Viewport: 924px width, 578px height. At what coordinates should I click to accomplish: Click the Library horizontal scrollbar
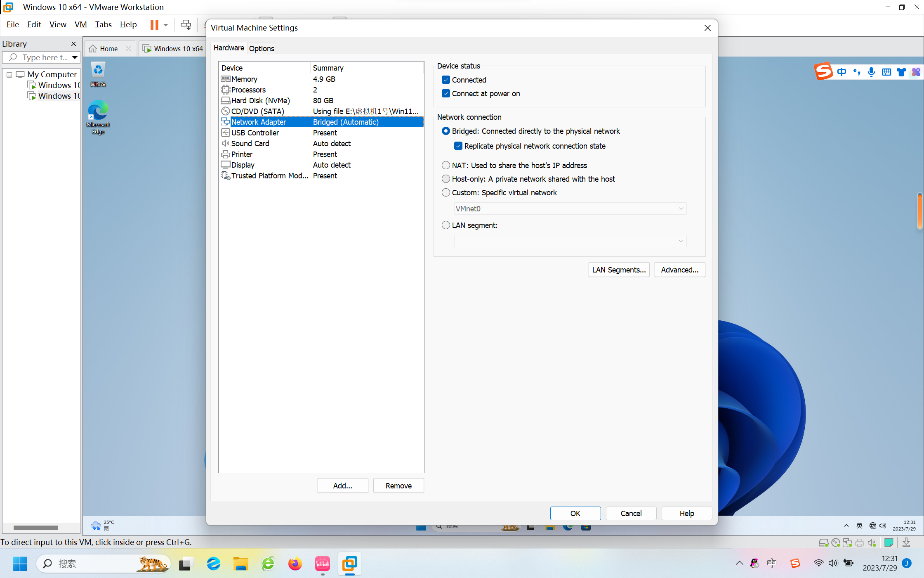tap(36, 528)
